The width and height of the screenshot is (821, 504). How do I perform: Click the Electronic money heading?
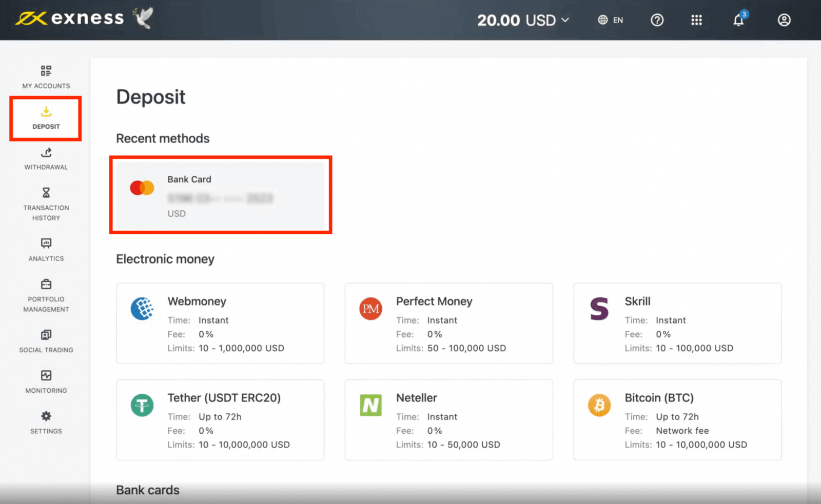point(165,259)
